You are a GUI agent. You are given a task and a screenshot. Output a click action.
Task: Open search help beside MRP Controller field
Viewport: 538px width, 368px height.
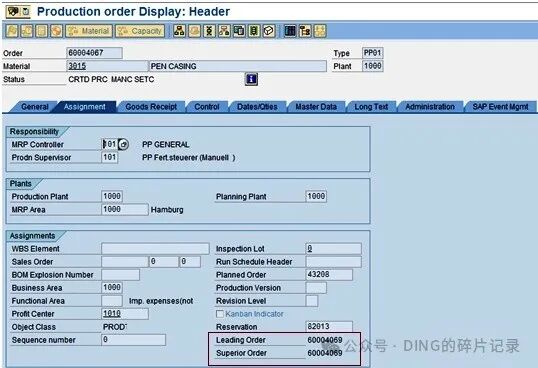click(123, 144)
